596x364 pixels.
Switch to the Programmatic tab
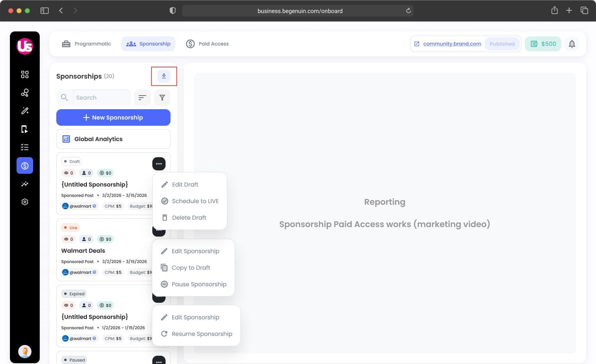(87, 44)
